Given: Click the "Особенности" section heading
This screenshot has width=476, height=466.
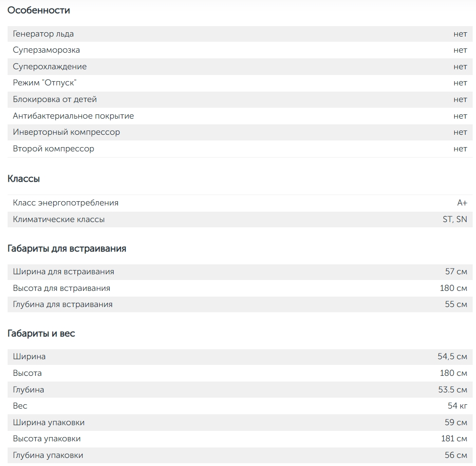Looking at the screenshot, I should 39,10.
